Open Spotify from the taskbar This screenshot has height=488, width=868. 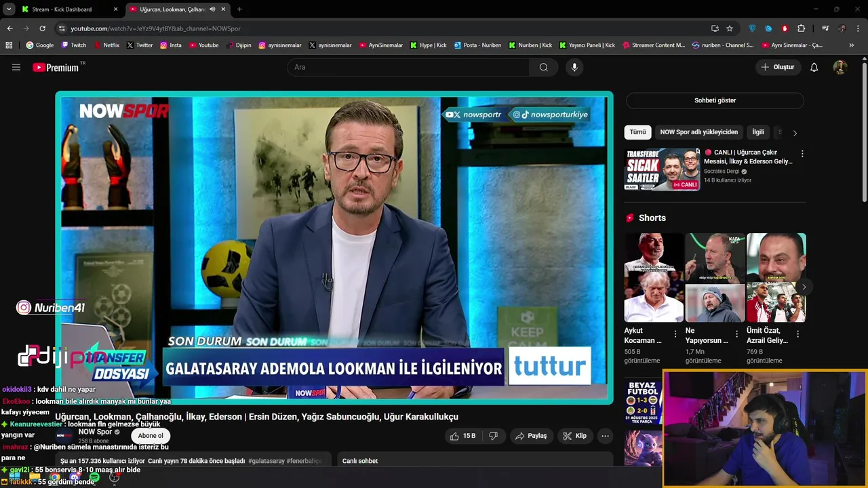coord(94,478)
